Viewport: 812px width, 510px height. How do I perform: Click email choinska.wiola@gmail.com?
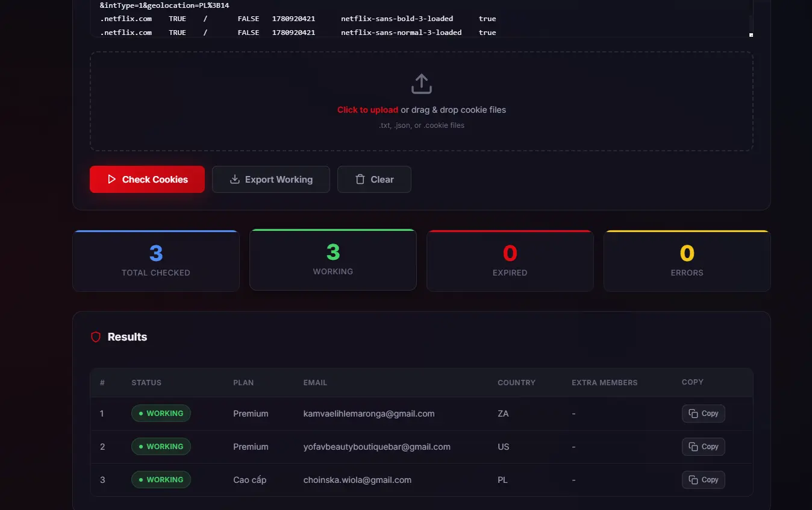[x=357, y=480]
